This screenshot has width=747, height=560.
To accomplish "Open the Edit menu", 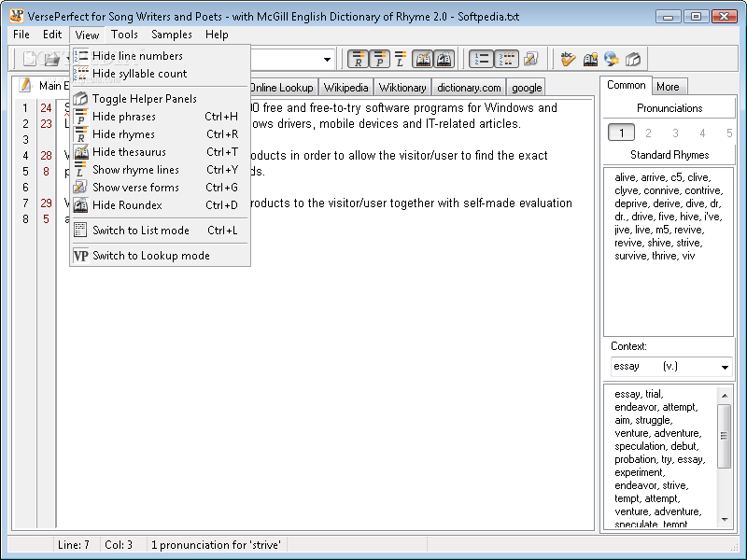I will pyautogui.click(x=52, y=35).
